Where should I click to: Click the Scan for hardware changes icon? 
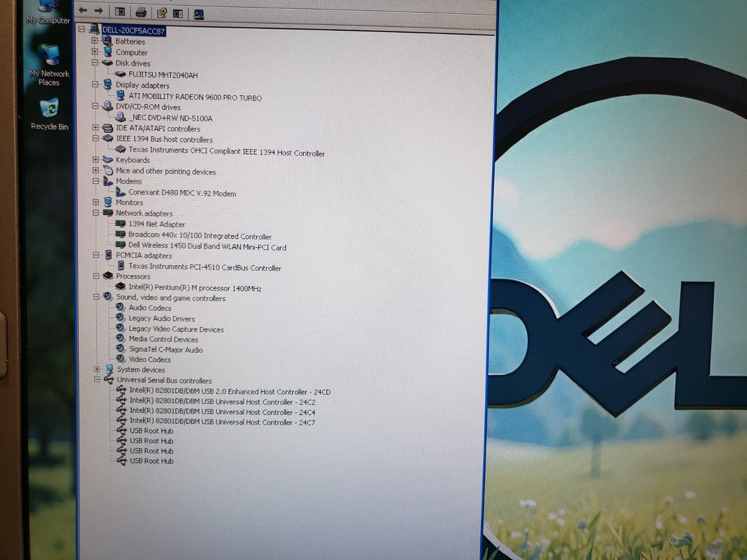198,14
